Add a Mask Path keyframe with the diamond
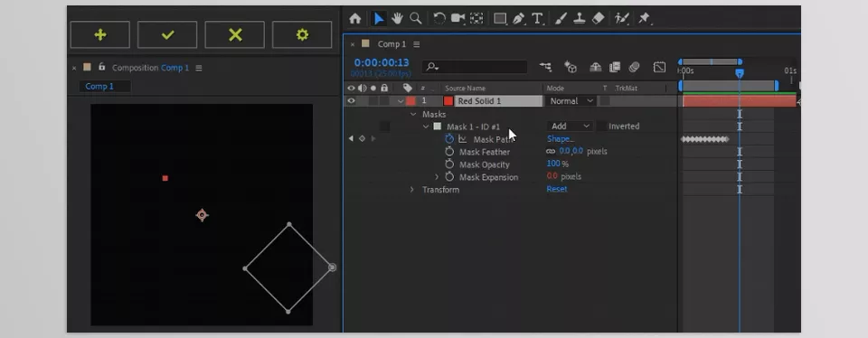 [362, 139]
